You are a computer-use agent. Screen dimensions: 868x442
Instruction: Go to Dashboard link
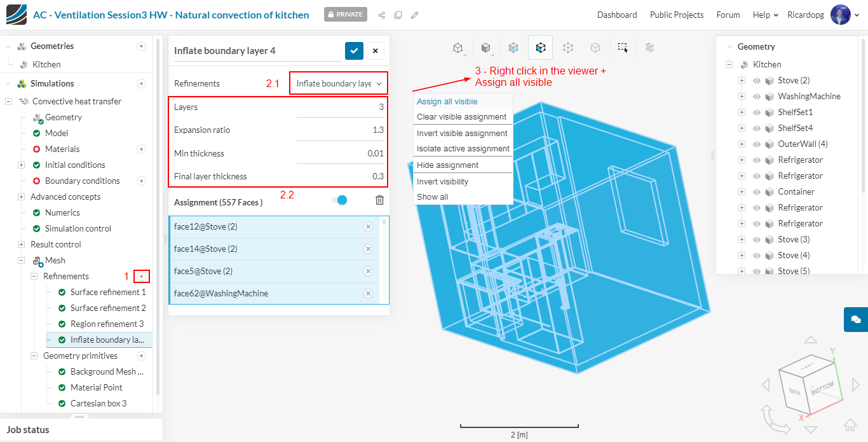coord(617,15)
